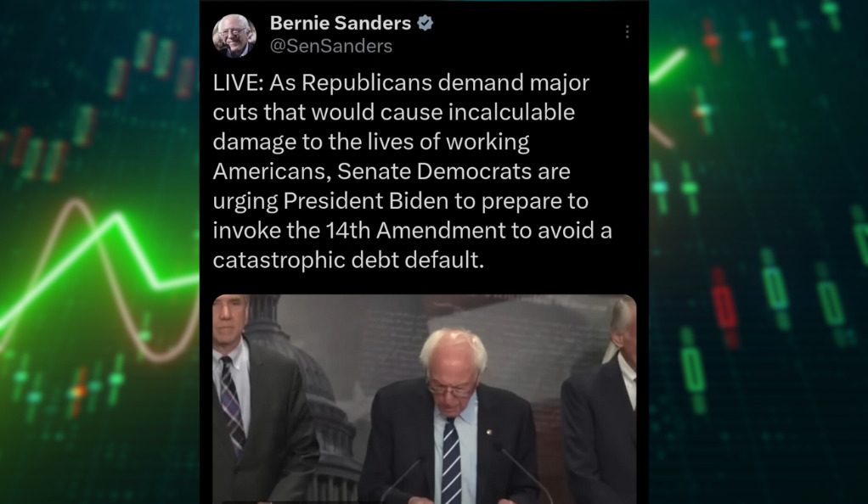
Task: Click the word LIVE: in the tweet
Action: (x=238, y=82)
